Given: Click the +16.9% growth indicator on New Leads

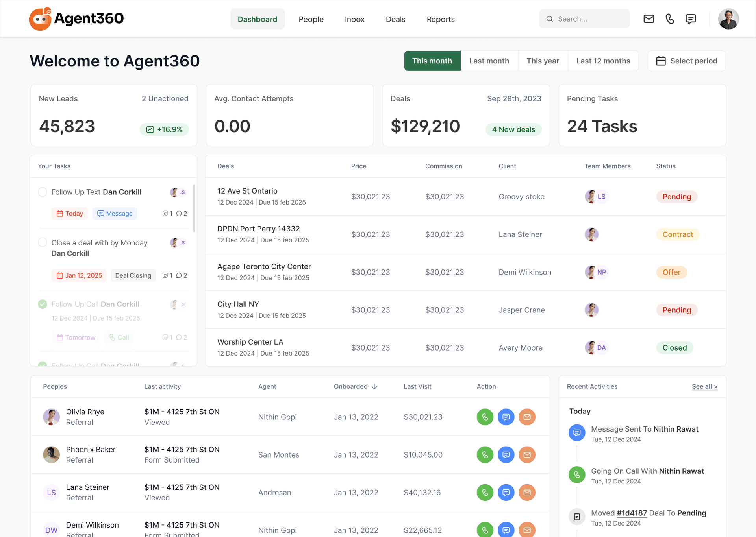Looking at the screenshot, I should 165,129.
